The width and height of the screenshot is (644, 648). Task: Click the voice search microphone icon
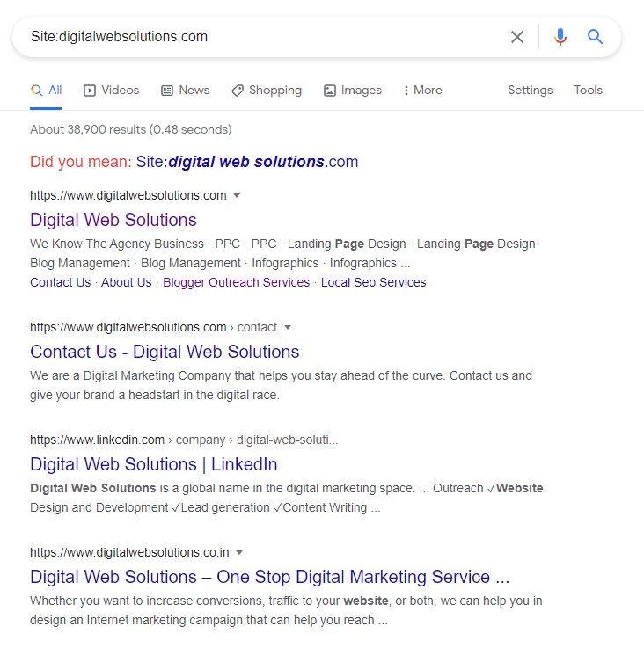[x=560, y=37]
